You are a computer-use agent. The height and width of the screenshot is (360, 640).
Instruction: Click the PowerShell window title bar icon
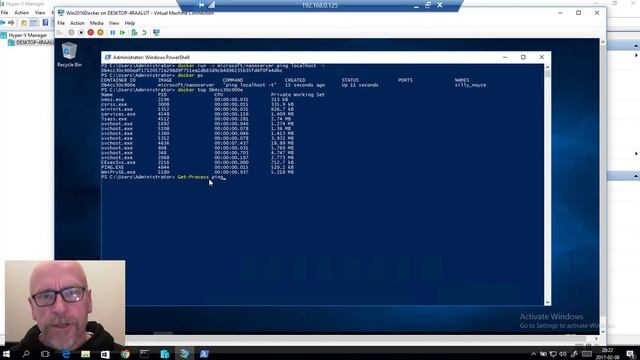(107, 57)
